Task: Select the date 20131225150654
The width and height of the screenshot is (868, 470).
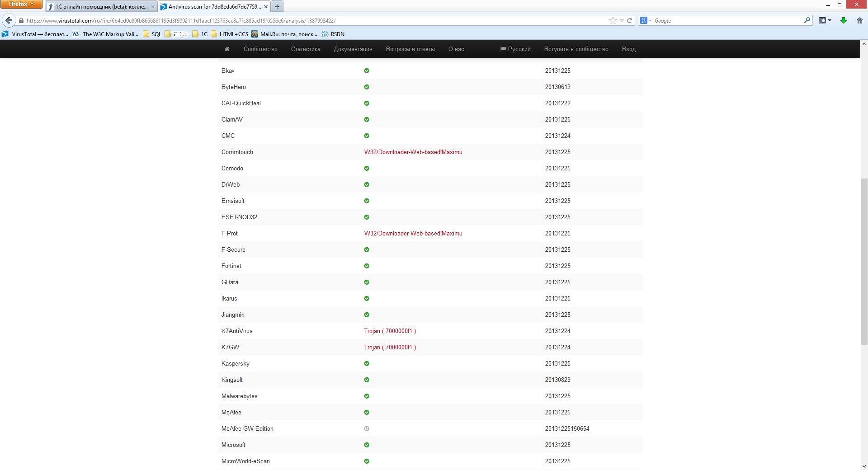Action: pos(567,428)
